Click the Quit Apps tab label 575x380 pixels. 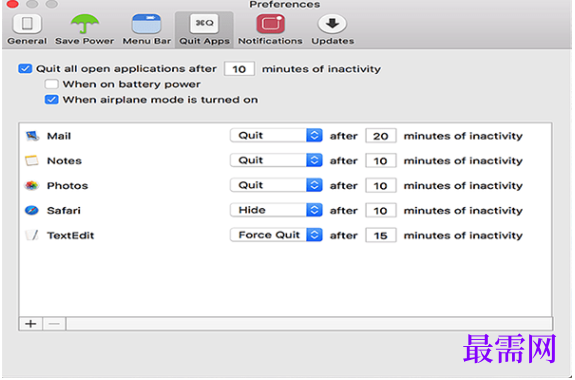click(x=204, y=41)
